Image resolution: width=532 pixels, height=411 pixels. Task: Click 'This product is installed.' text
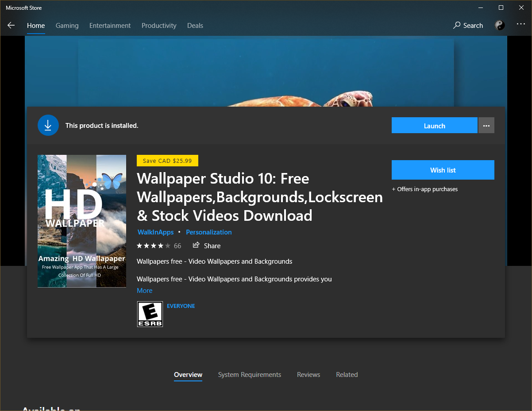(x=102, y=126)
